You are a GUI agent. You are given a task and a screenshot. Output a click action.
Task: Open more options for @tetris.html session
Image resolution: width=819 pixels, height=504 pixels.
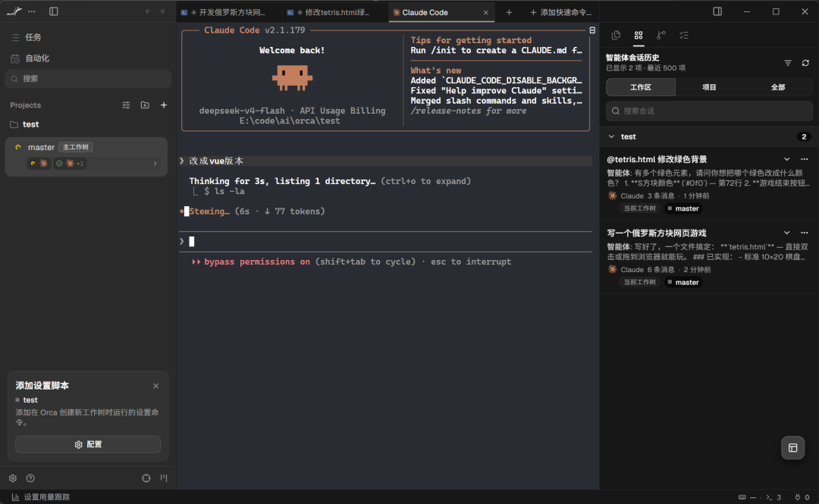[x=805, y=159]
